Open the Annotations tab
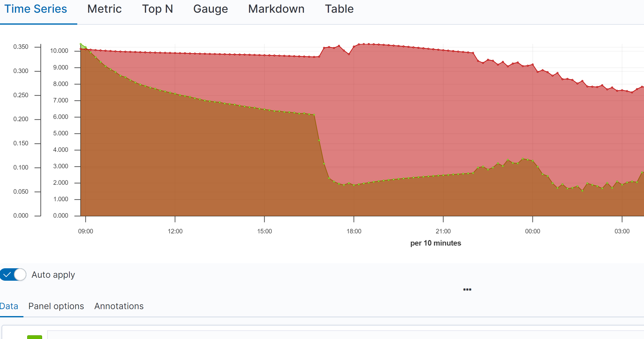 click(119, 306)
